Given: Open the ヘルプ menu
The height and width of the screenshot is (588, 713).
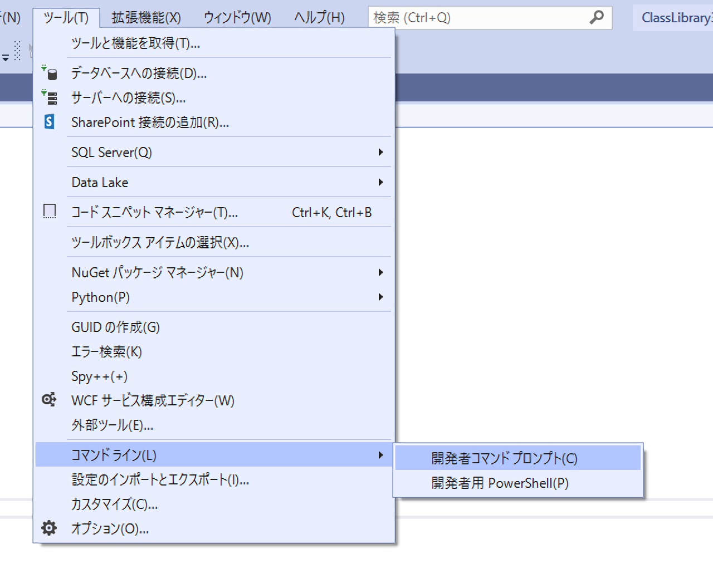Looking at the screenshot, I should (319, 18).
